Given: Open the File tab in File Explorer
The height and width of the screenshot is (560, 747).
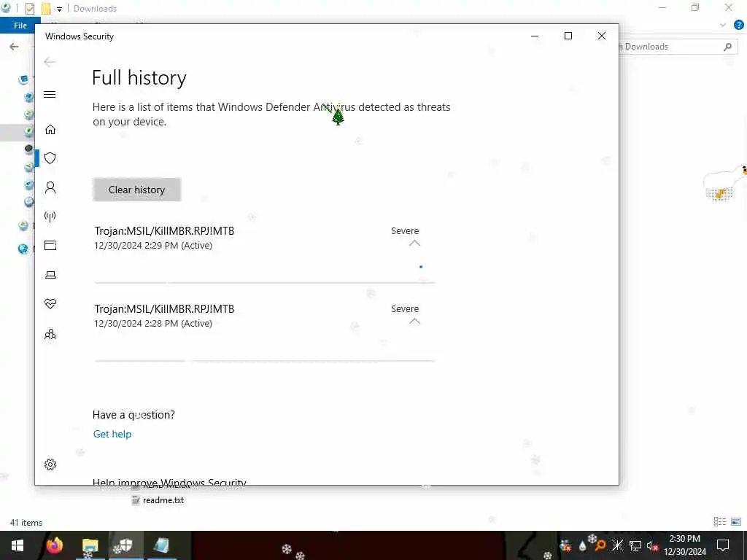Looking at the screenshot, I should [x=20, y=26].
